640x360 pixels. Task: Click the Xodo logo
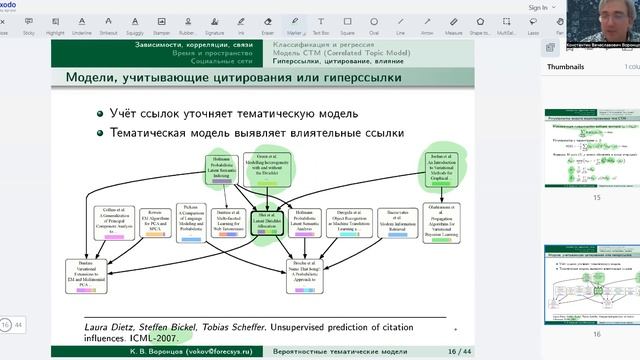(x=7, y=5)
